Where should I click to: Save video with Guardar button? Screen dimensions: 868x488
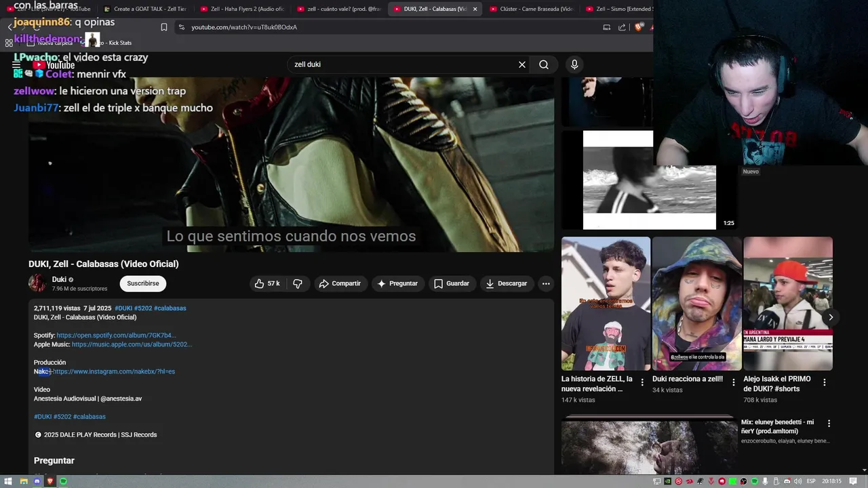[452, 283]
